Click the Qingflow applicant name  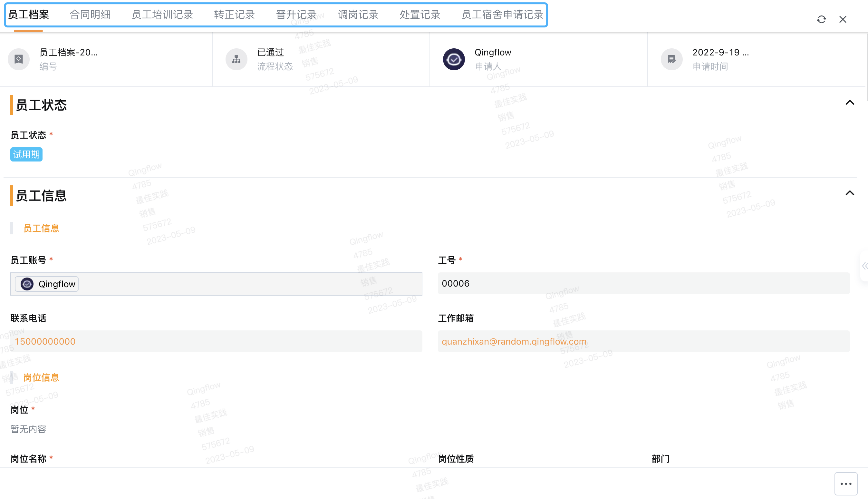coord(493,53)
